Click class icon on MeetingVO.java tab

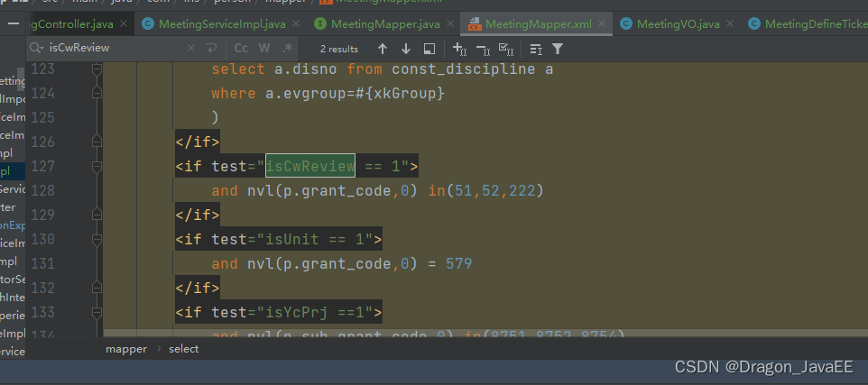point(626,23)
